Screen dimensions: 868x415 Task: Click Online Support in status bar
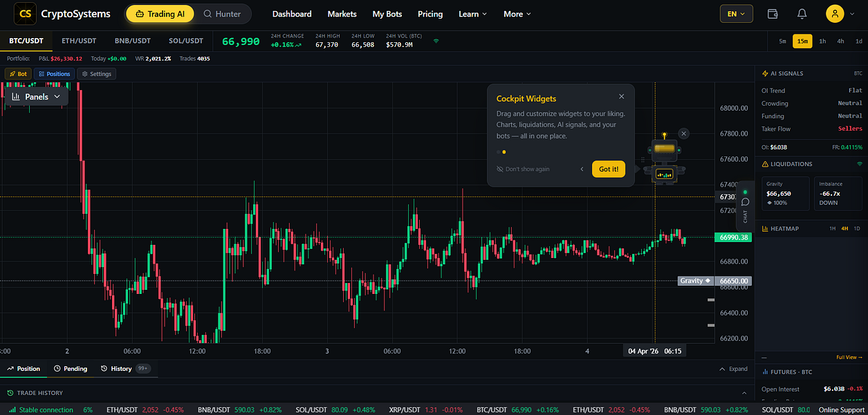pyautogui.click(x=842, y=410)
